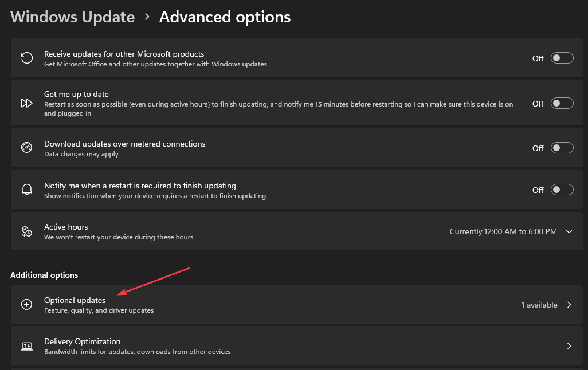Go back to Windows Update breadcrumb
The width and height of the screenshot is (588, 370).
pyautogui.click(x=72, y=17)
